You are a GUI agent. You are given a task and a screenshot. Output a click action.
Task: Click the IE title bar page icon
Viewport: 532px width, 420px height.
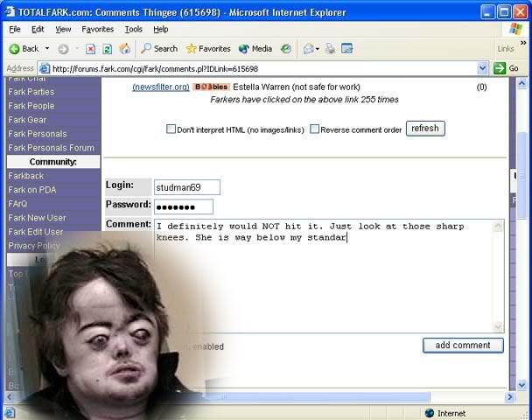coord(10,11)
